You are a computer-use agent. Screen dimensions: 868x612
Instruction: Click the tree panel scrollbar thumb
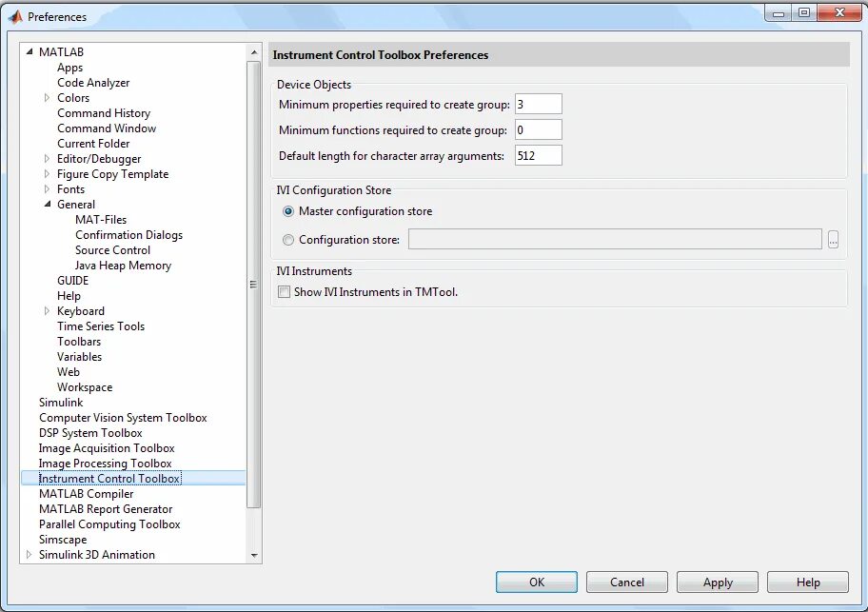pos(253,285)
